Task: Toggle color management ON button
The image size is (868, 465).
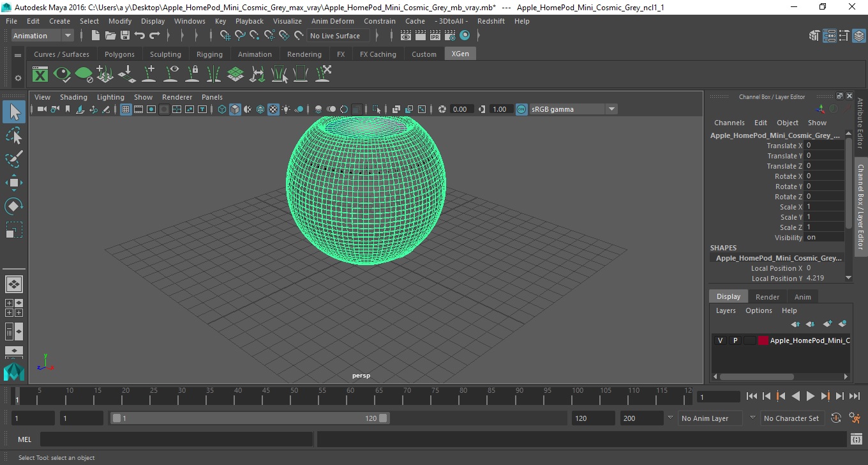Action: (521, 109)
